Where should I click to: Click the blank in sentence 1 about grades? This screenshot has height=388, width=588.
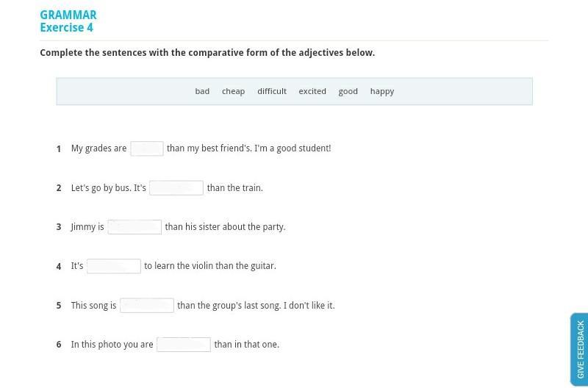coord(146,148)
